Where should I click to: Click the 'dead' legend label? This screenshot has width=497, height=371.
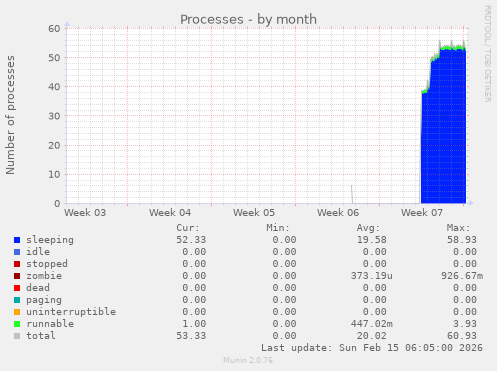pyautogui.click(x=38, y=288)
